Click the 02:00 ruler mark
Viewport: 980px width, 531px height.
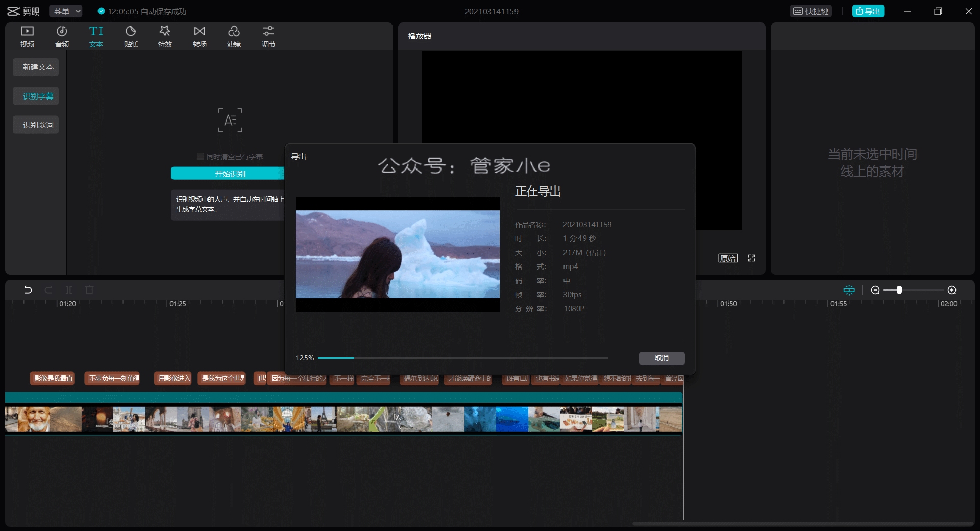coord(948,304)
